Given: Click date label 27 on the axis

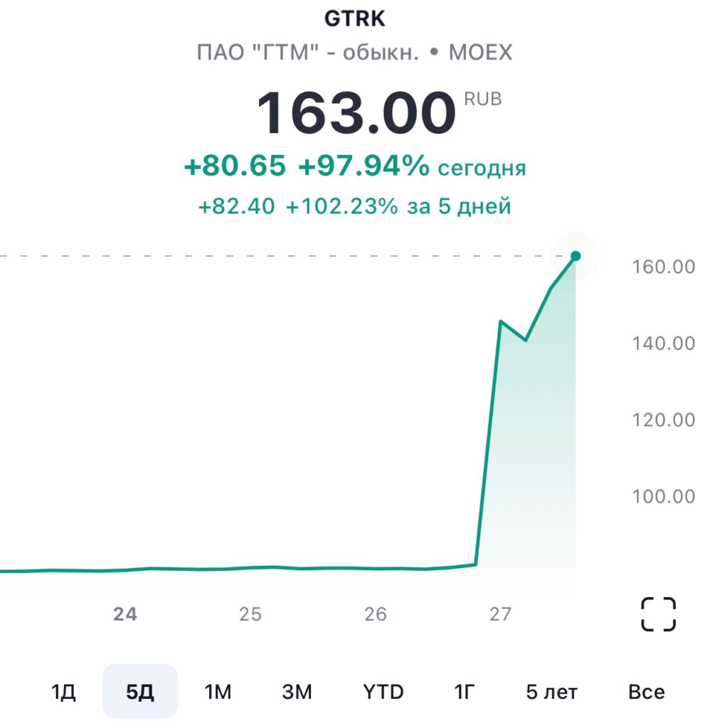Looking at the screenshot, I should (x=500, y=614).
